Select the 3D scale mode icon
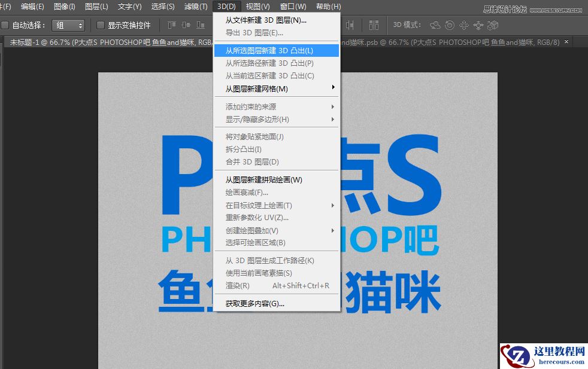 click(492, 25)
